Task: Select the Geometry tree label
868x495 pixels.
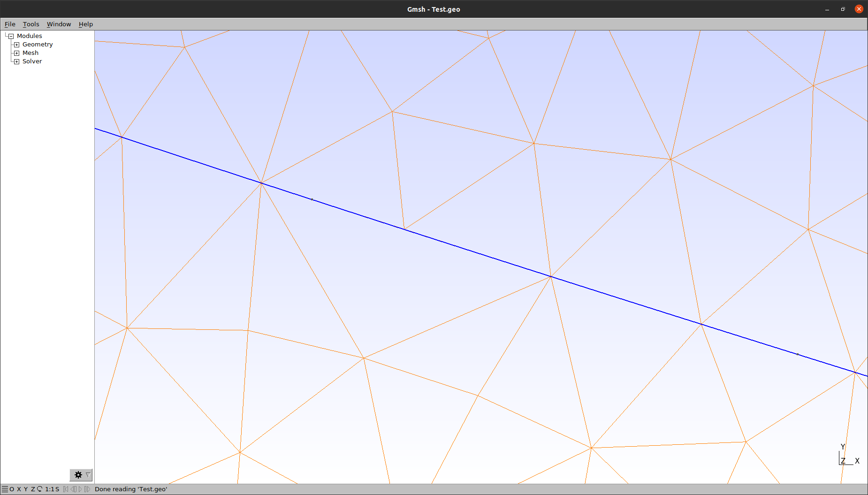Action: tap(38, 45)
